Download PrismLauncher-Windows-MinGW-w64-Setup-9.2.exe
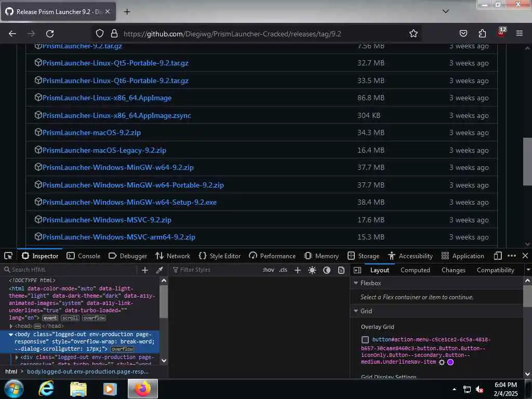Viewport: 532px width, 399px height. coord(129,202)
